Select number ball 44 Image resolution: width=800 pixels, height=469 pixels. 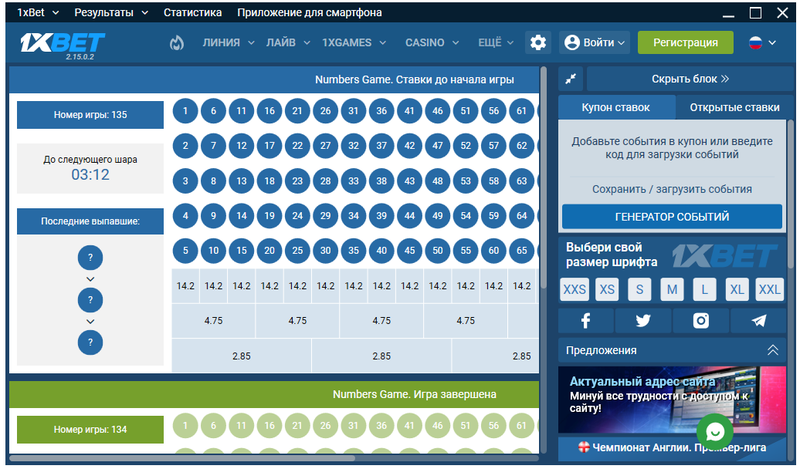[410, 215]
